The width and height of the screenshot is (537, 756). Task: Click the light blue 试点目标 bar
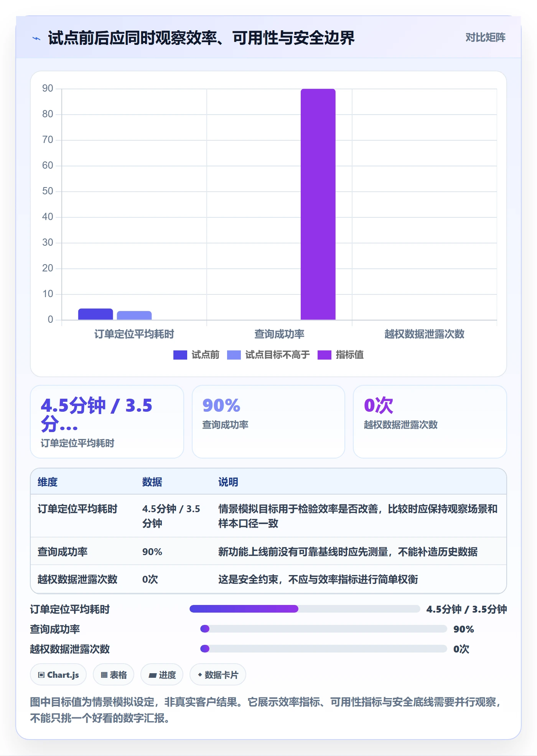134,315
